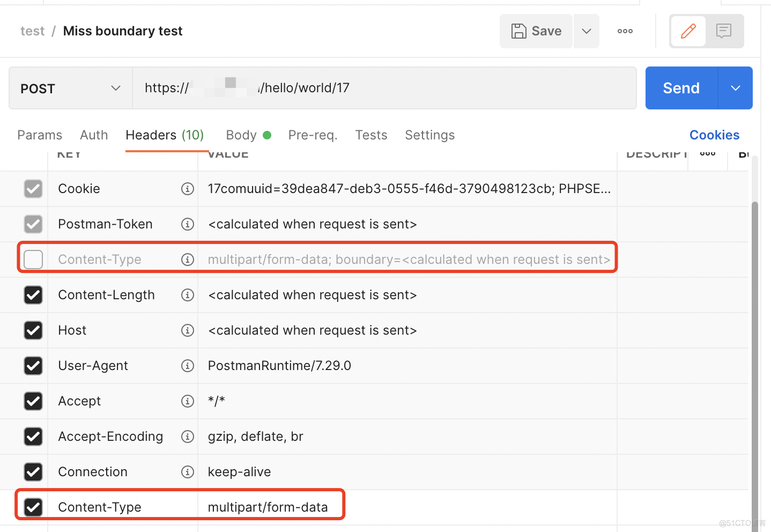Click the User-Agent key name

tap(93, 366)
